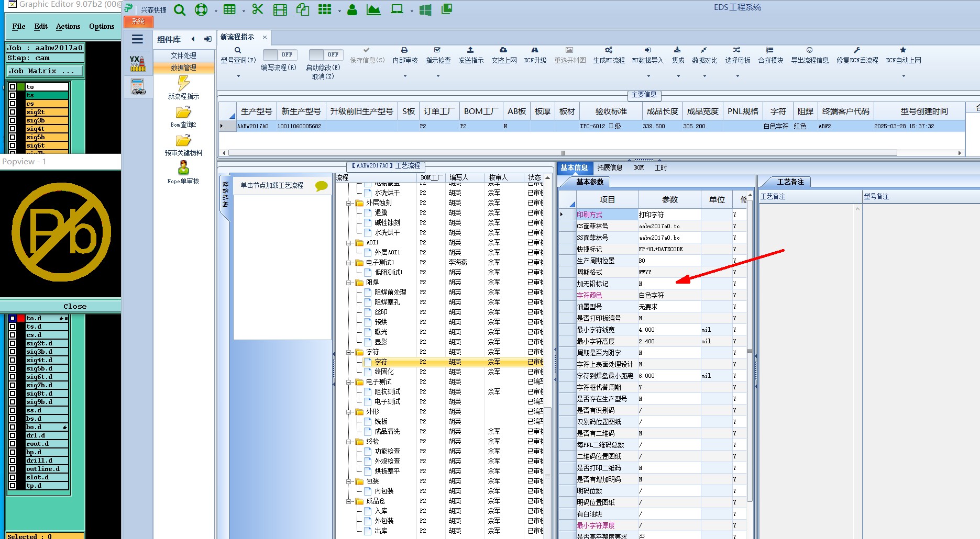Switch to the 拓展信息 tab
This screenshot has height=539, width=980.
click(610, 167)
